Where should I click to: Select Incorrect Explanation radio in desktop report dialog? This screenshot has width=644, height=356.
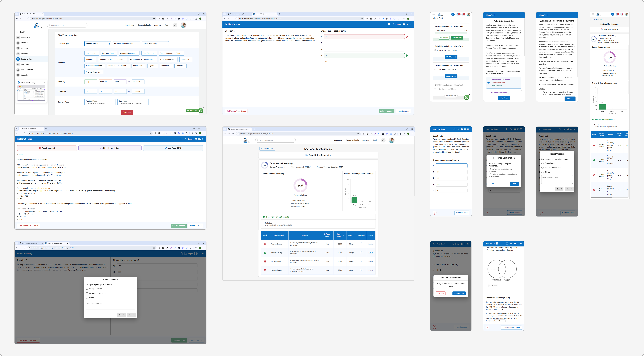pyautogui.click(x=87, y=293)
